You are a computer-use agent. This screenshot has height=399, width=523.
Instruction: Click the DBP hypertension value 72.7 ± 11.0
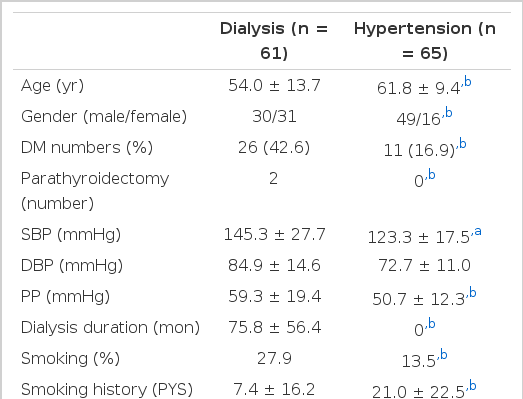point(424,266)
